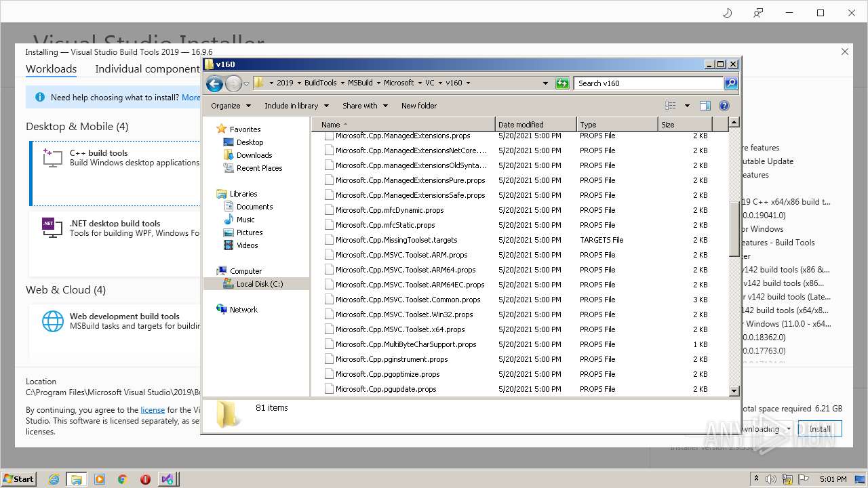Viewport: 868px width, 488px height.
Task: Change view using the view icon
Action: click(x=671, y=106)
